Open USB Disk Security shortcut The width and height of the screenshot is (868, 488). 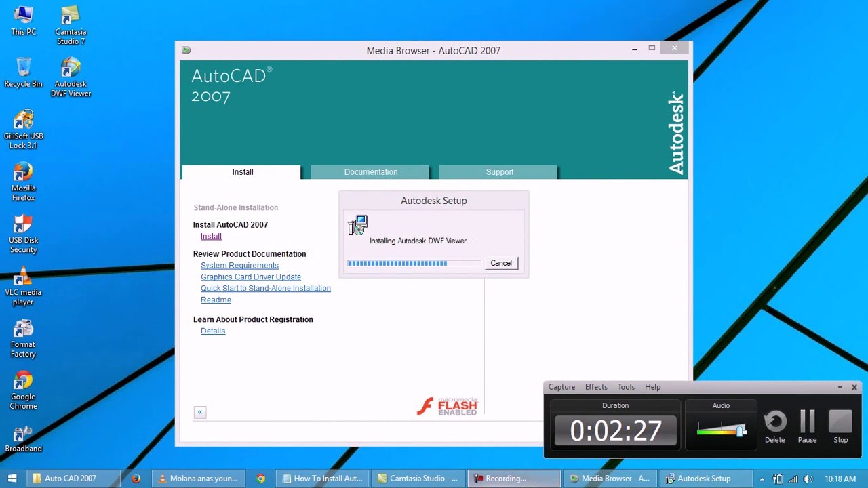(23, 234)
